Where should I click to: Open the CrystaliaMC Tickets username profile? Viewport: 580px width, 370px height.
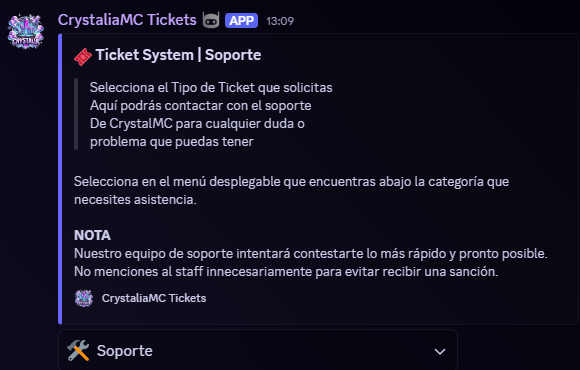pos(127,20)
